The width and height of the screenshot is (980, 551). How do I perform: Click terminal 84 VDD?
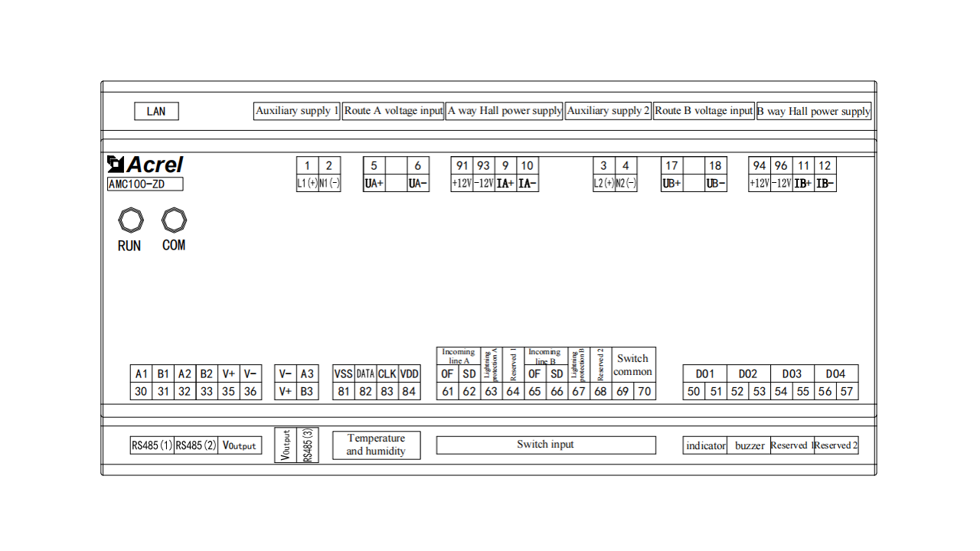pyautogui.click(x=410, y=383)
